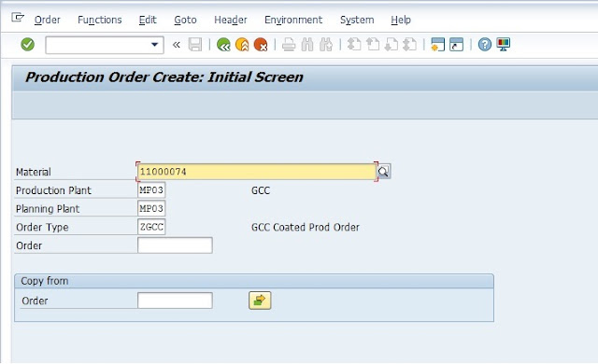
Task: Click the Last Page icon
Action: point(410,45)
